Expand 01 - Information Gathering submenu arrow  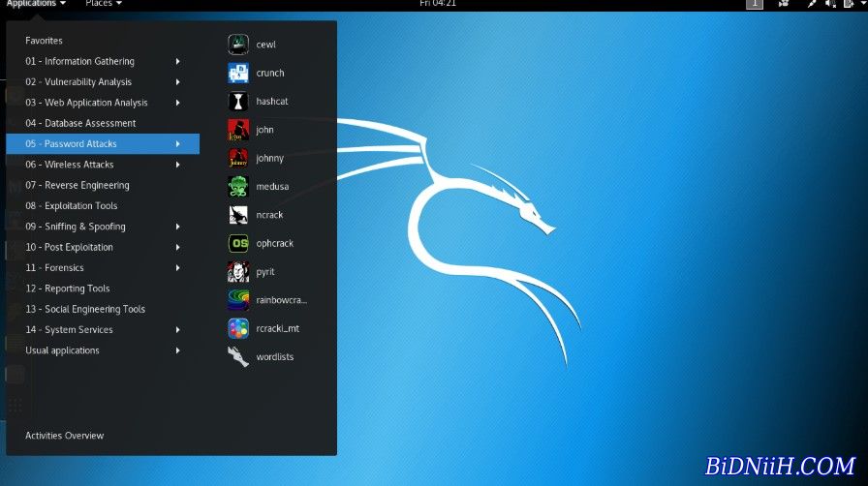[177, 61]
